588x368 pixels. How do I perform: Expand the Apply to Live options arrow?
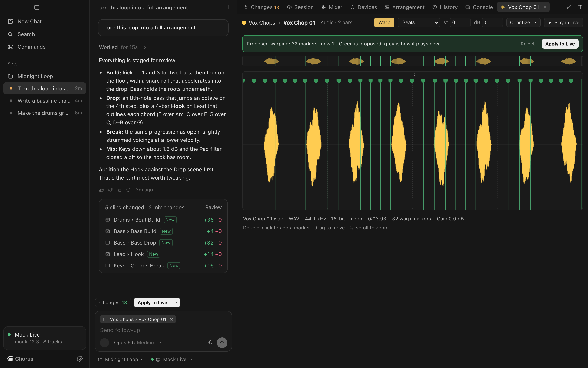tap(176, 303)
